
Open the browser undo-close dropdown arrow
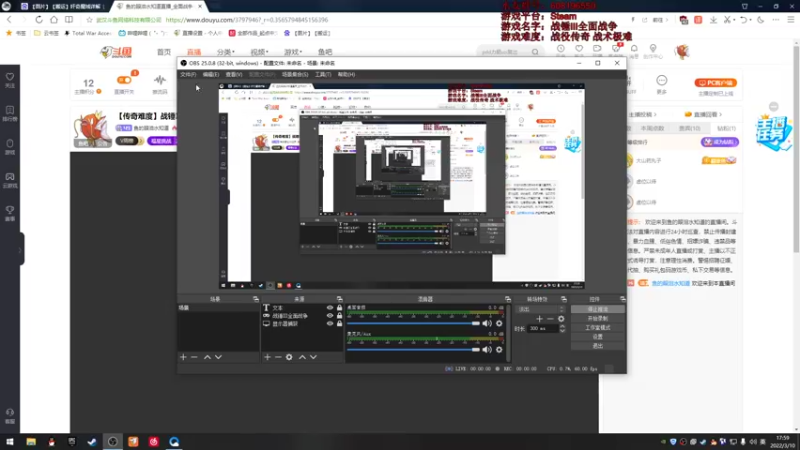click(750, 20)
